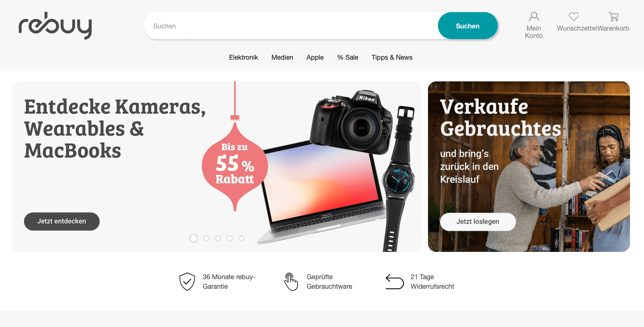644x327 pixels.
Task: Open the Apple category menu
Action: [x=315, y=57]
